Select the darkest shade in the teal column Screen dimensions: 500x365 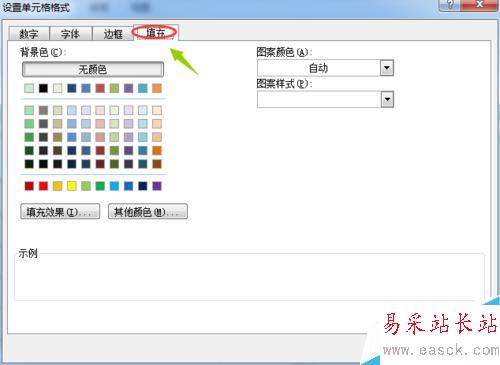tap(143, 164)
